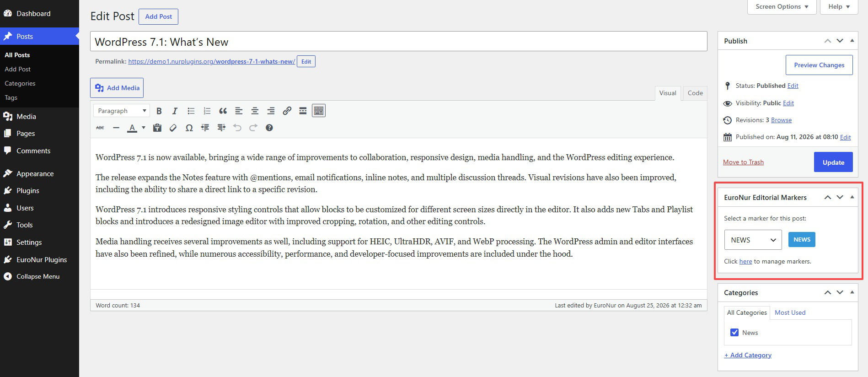Image resolution: width=868 pixels, height=377 pixels.
Task: Move the Publish box down
Action: (x=840, y=41)
